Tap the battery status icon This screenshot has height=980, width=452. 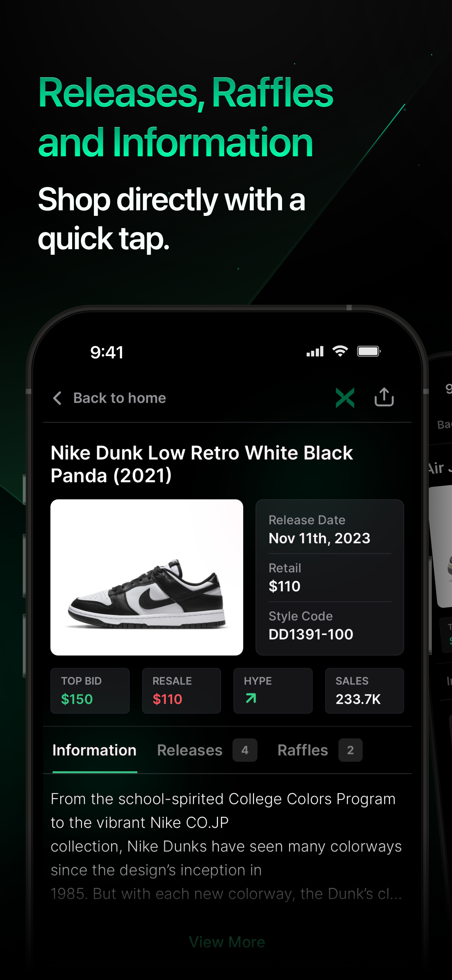tap(369, 351)
